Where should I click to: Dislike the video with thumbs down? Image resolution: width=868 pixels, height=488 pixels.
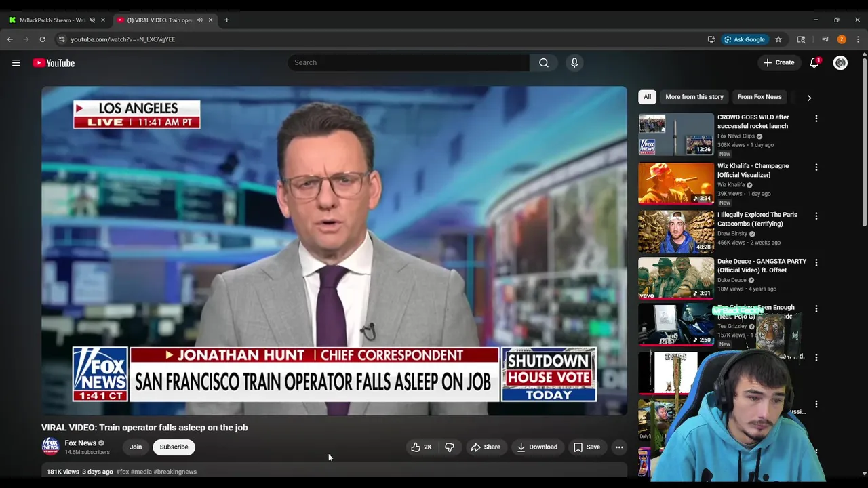[449, 447]
